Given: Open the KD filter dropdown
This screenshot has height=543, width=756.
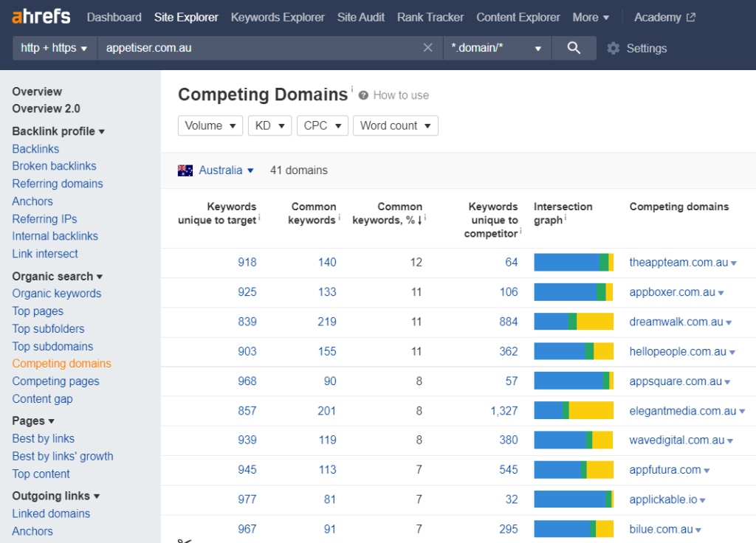Looking at the screenshot, I should pyautogui.click(x=270, y=125).
